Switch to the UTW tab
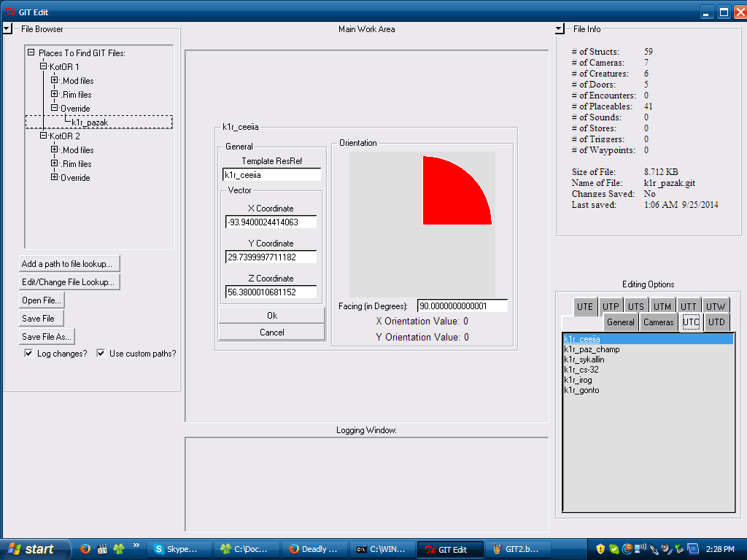 click(x=716, y=307)
